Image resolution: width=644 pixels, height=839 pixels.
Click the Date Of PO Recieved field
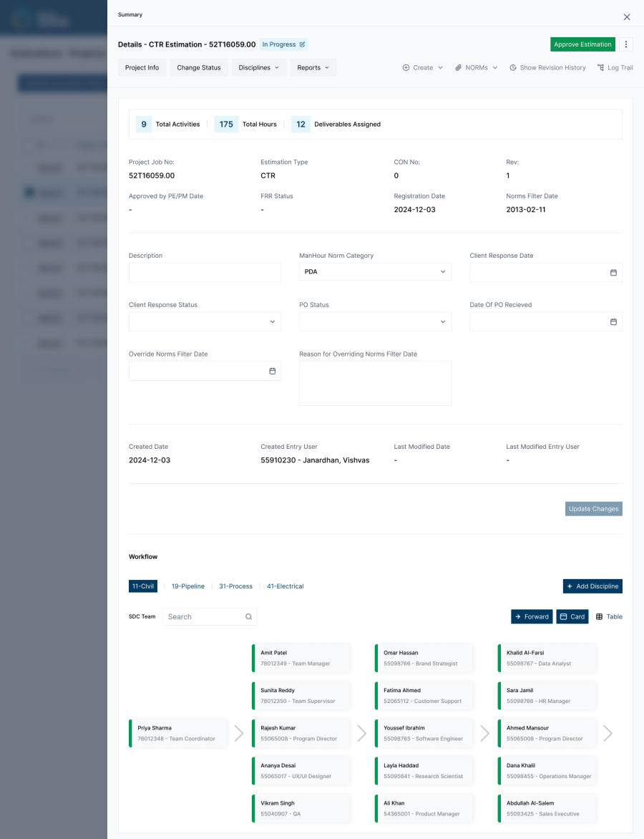[545, 321]
